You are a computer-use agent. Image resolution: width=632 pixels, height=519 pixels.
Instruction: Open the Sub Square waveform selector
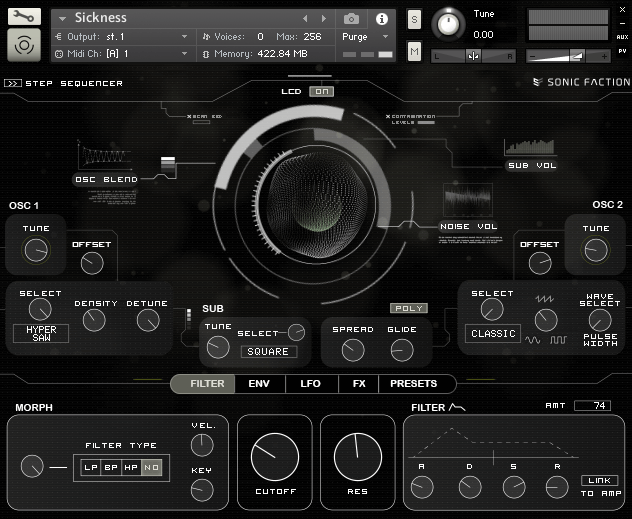[x=269, y=352]
